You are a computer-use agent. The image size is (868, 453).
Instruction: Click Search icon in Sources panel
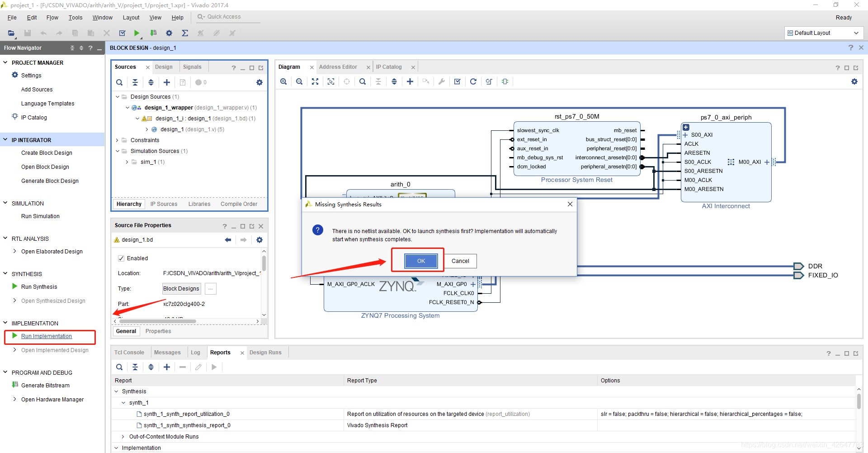[119, 82]
